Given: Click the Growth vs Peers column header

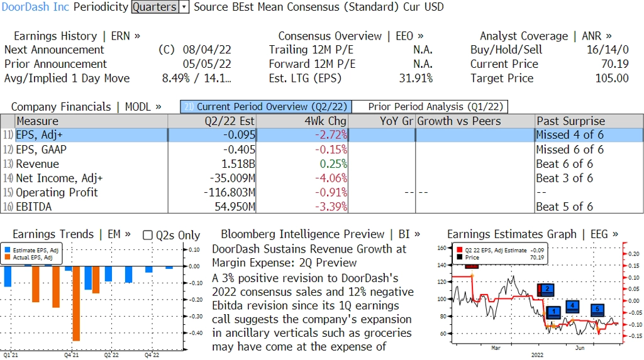Looking at the screenshot, I should (475, 121).
